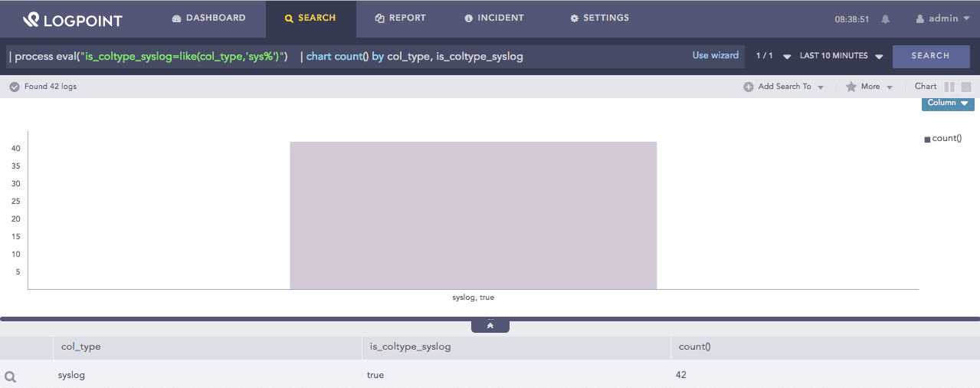Click the found logs checkmark status icon
Screen dimensions: 980x388
point(14,87)
